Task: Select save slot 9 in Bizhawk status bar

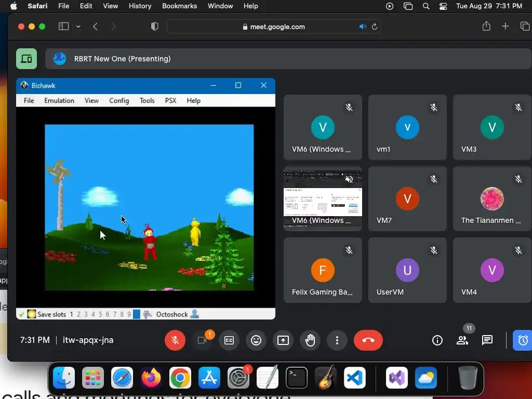Action: point(129,314)
